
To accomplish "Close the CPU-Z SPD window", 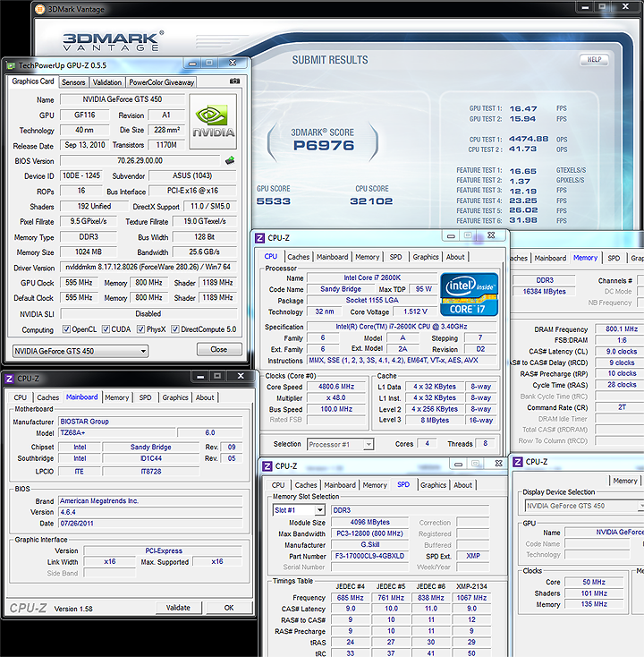I will click(498, 464).
